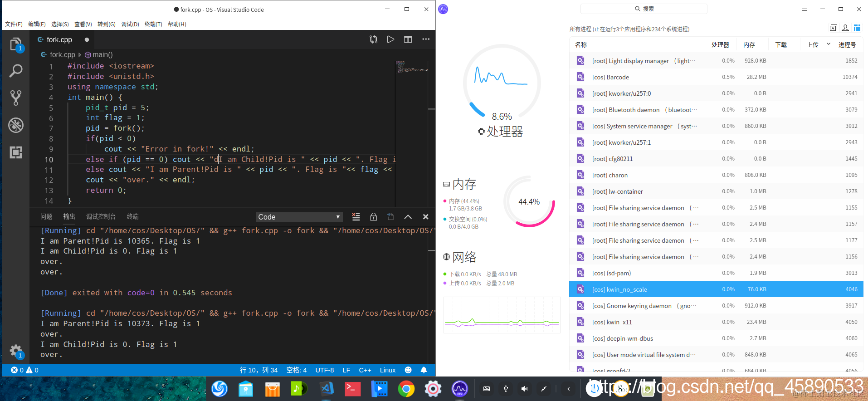Sort processes by 上传 column
The height and width of the screenshot is (401, 868).
[x=816, y=44]
